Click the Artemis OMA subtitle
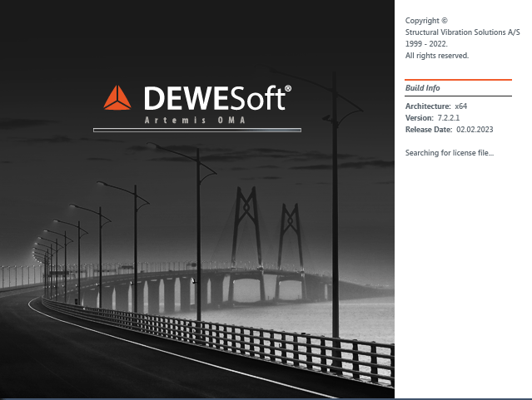The width and height of the screenshot is (532, 400). pos(196,121)
